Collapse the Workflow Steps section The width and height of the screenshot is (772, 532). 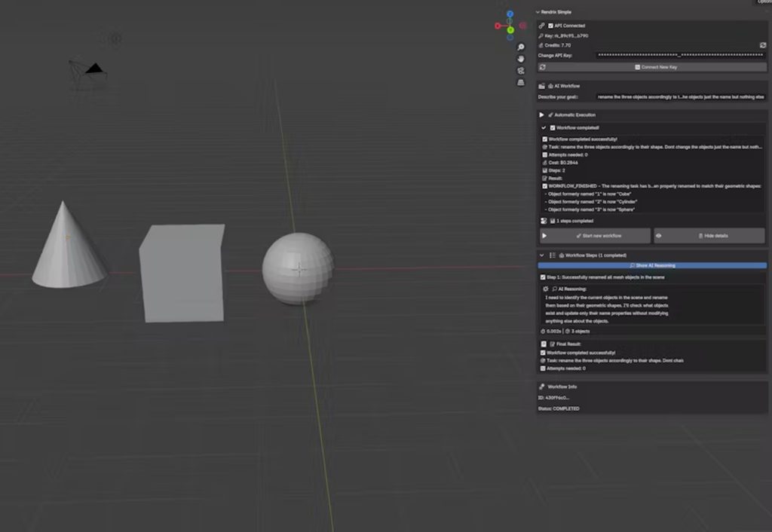point(541,255)
